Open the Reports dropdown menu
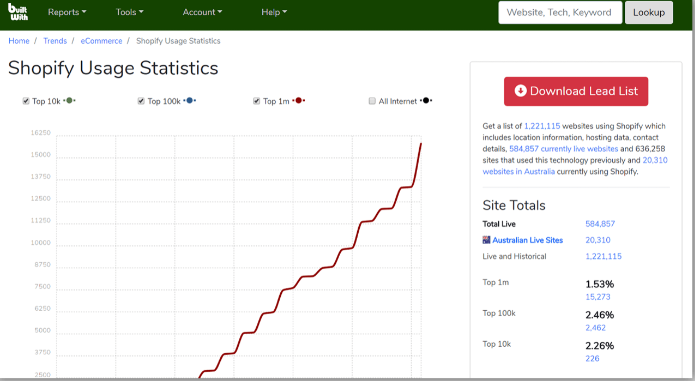The image size is (695, 381). pos(67,12)
